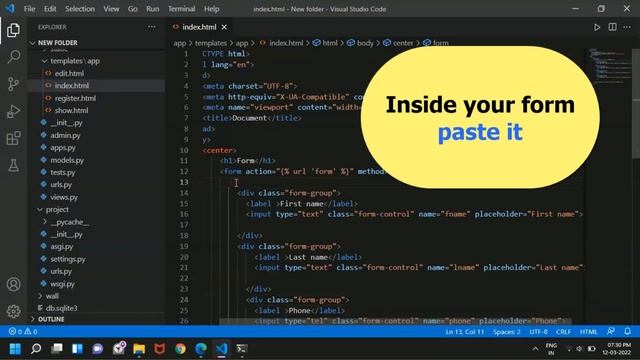
Task: Click Ln 13, Col 11 in status bar
Action: point(464,331)
